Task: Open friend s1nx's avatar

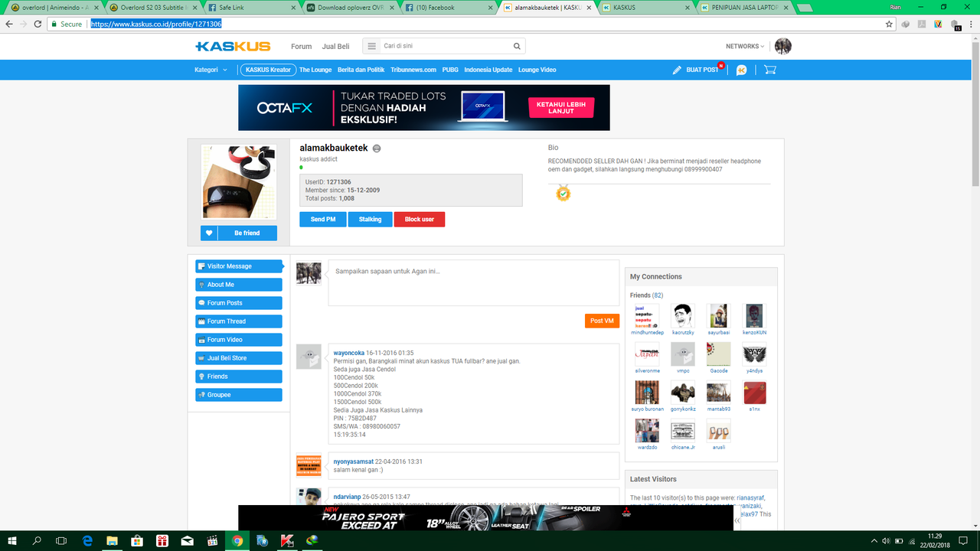Action: 755,393
